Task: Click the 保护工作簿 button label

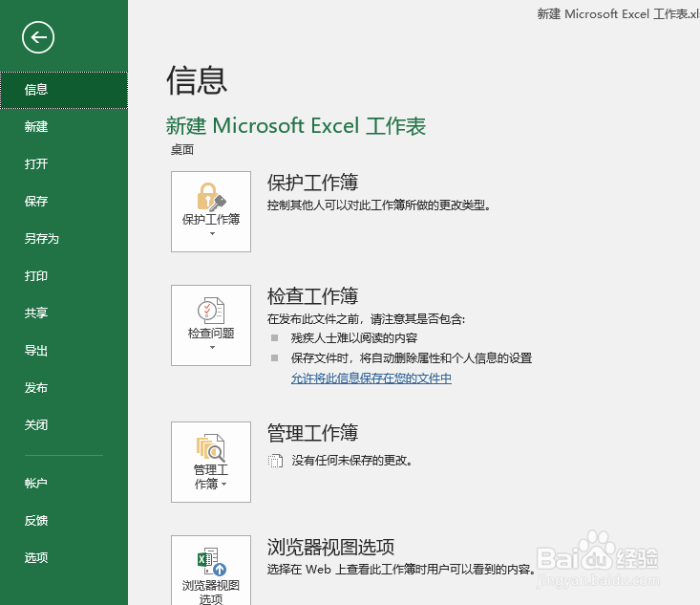Action: click(211, 220)
